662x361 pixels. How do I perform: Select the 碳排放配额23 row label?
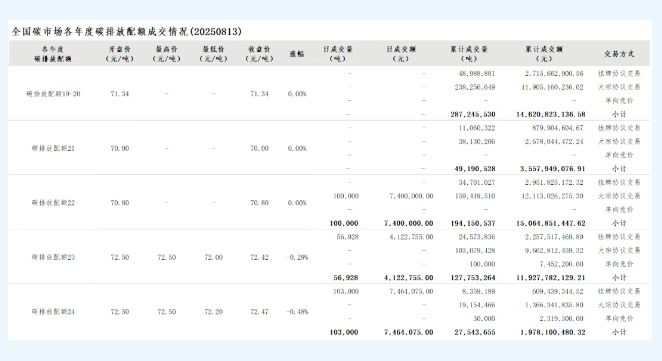coord(53,257)
